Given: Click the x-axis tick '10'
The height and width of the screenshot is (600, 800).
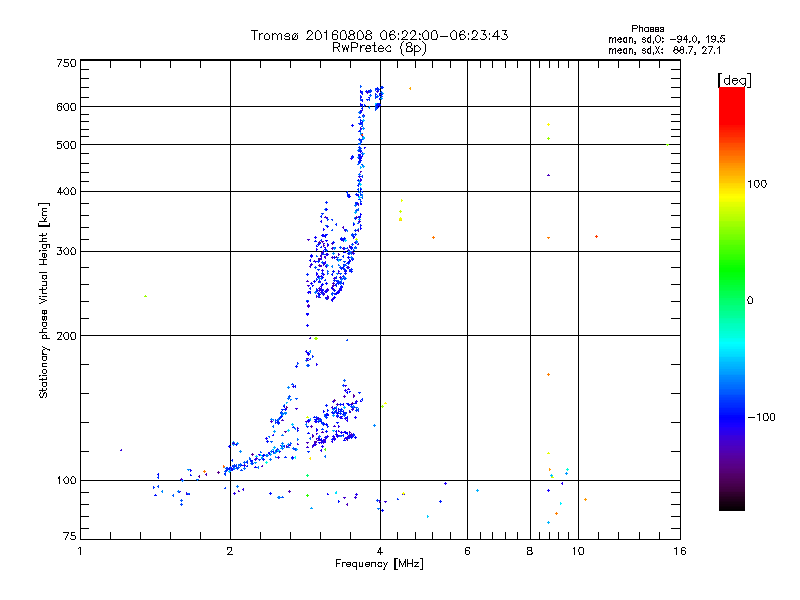Looking at the screenshot, I should 578,551.
